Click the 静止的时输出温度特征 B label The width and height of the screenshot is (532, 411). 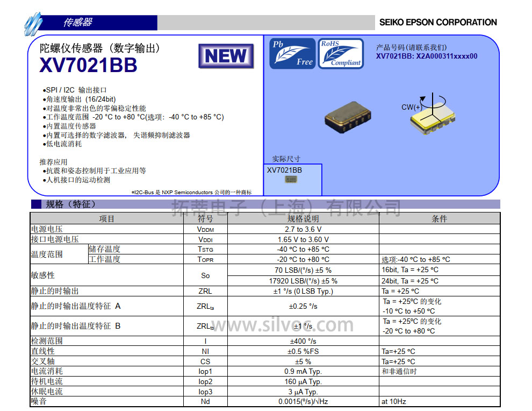[x=76, y=326]
